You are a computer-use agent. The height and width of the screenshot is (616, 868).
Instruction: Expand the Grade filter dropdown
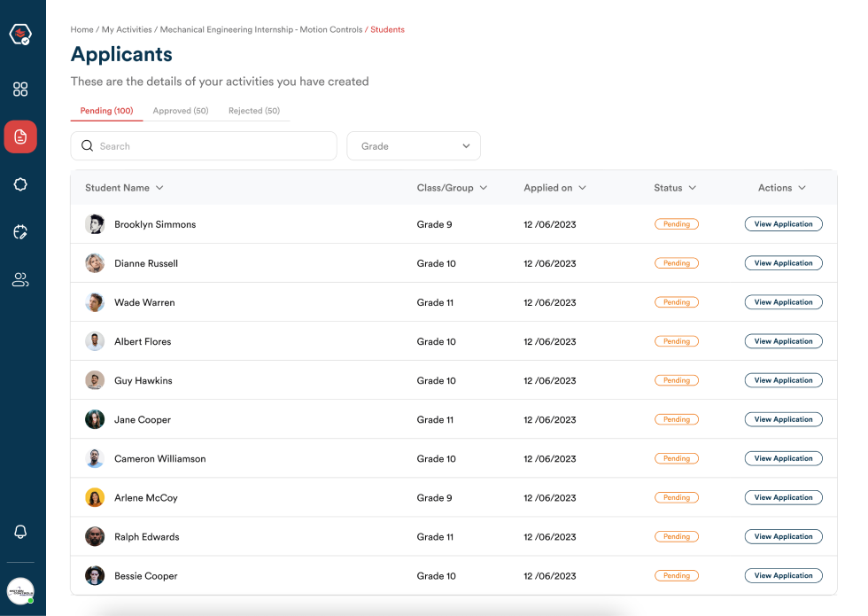tap(414, 146)
